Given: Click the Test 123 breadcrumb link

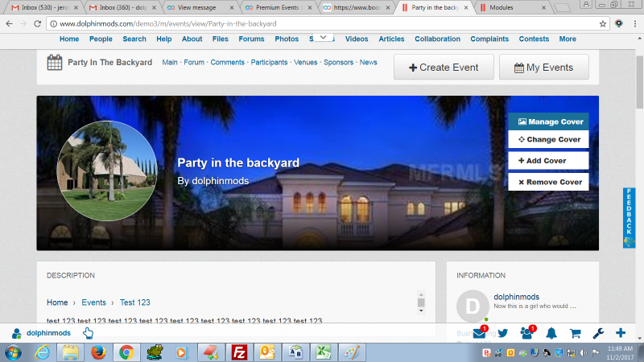Looking at the screenshot, I should [x=134, y=302].
